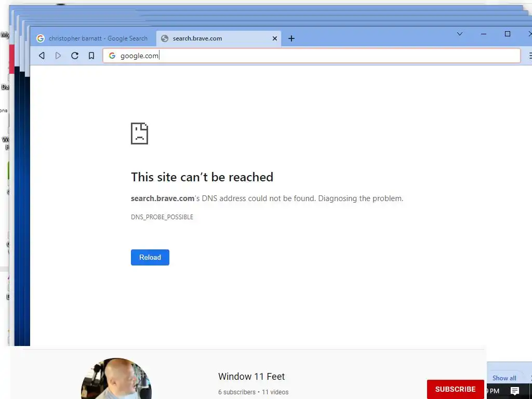Open the Window 11 Feet channel avatar
Image resolution: width=532 pixels, height=399 pixels.
pyautogui.click(x=116, y=379)
